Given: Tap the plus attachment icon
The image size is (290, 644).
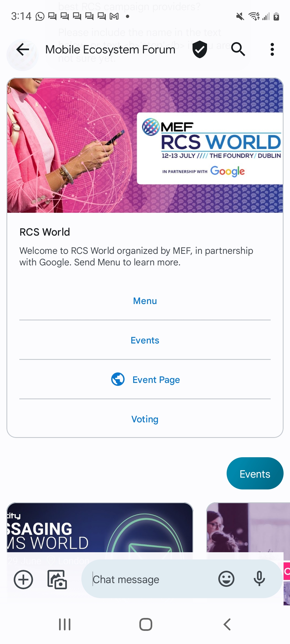Looking at the screenshot, I should (23, 580).
